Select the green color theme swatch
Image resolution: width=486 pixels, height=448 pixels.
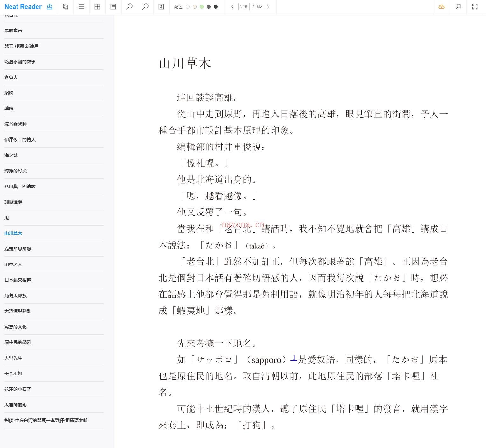tap(202, 7)
